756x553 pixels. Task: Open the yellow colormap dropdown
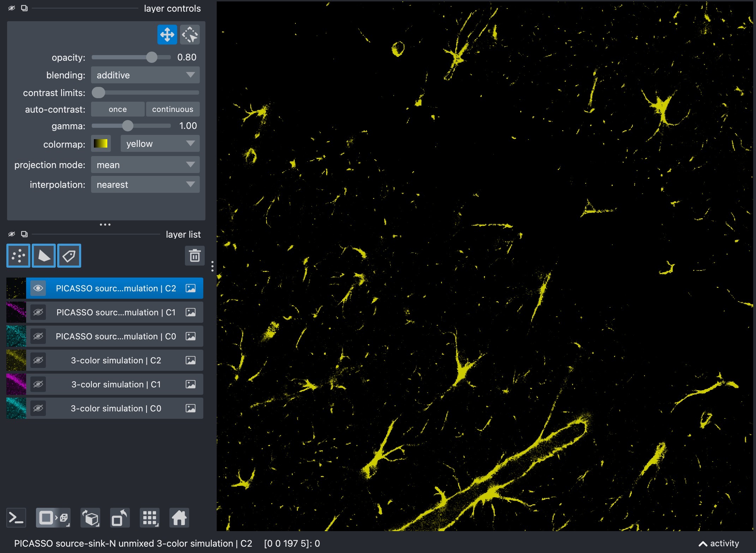[160, 144]
